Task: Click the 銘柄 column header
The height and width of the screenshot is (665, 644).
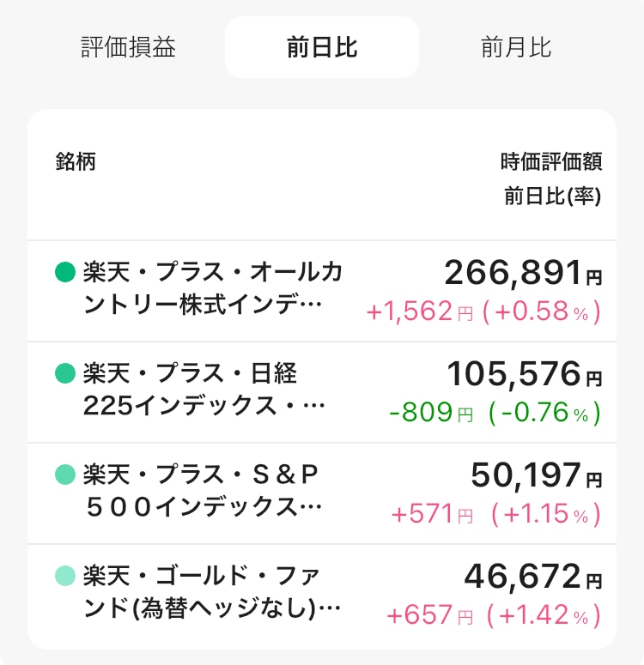Action: 76,161
